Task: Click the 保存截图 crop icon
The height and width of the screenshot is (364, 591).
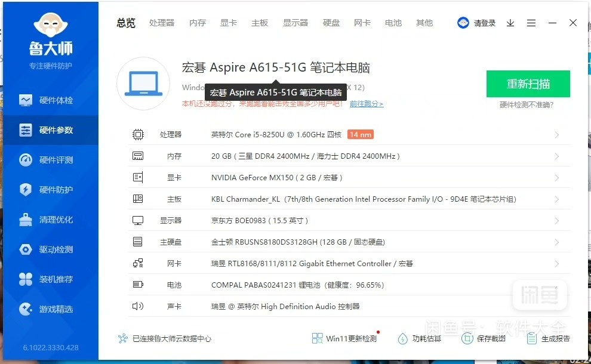Action: (x=467, y=338)
